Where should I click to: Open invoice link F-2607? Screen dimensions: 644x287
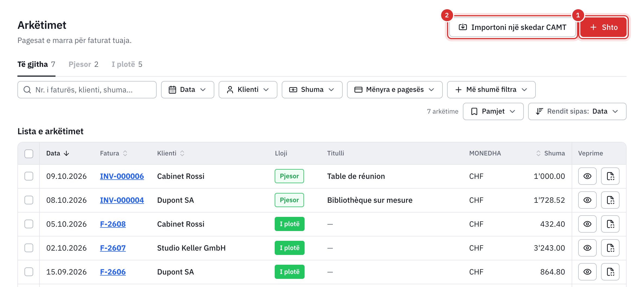pos(113,248)
